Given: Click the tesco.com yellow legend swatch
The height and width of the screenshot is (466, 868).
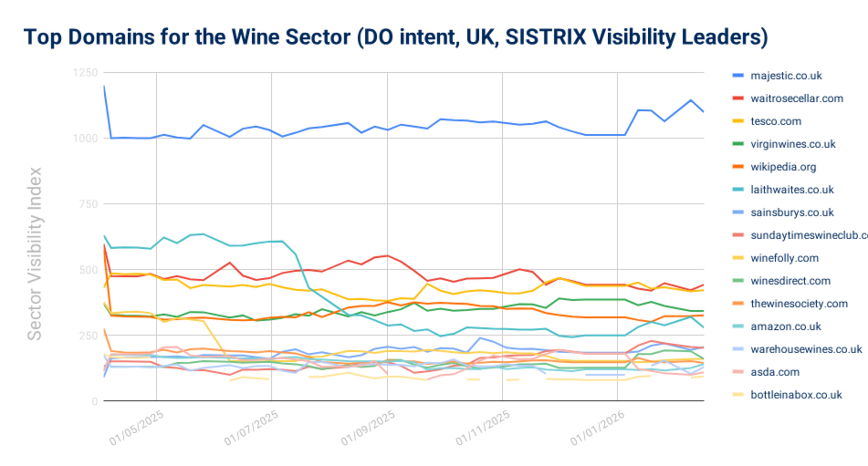Looking at the screenshot, I should [738, 121].
